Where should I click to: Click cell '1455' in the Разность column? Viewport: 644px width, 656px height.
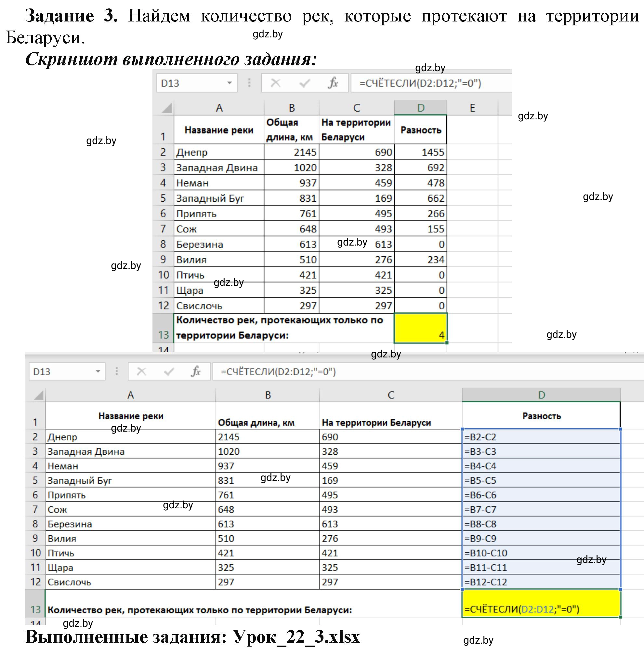coord(420,152)
